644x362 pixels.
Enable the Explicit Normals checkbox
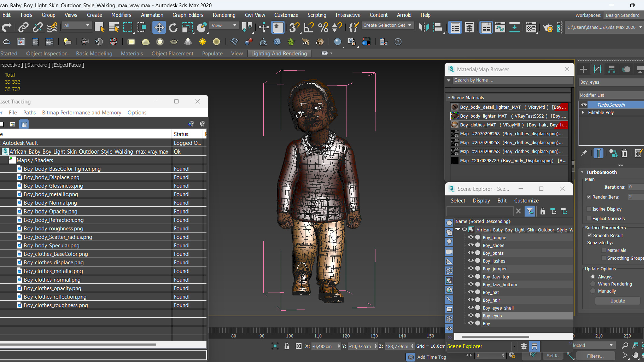(589, 218)
